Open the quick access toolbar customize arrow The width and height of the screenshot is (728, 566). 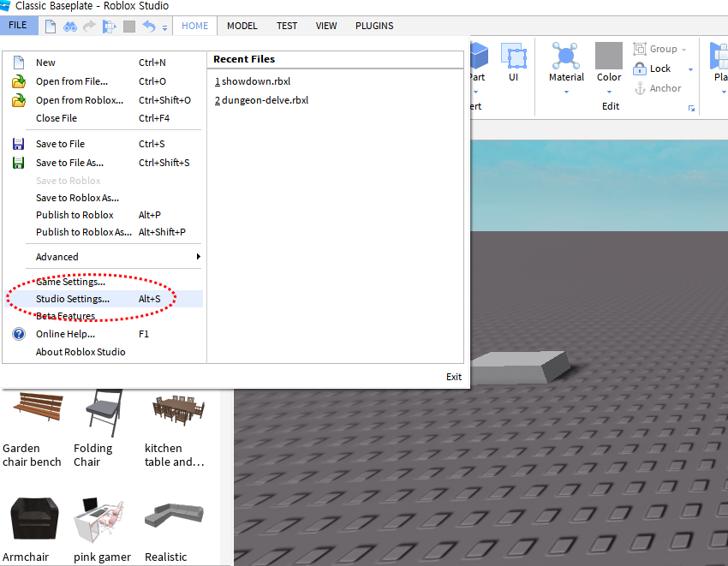tap(164, 28)
